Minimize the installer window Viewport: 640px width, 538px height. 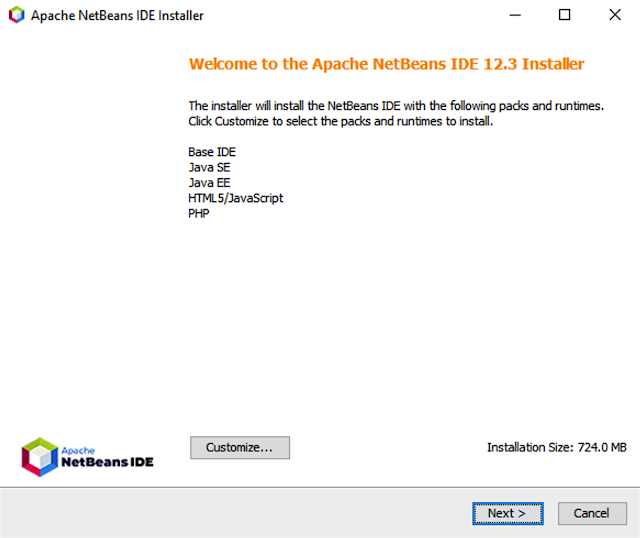coord(515,15)
